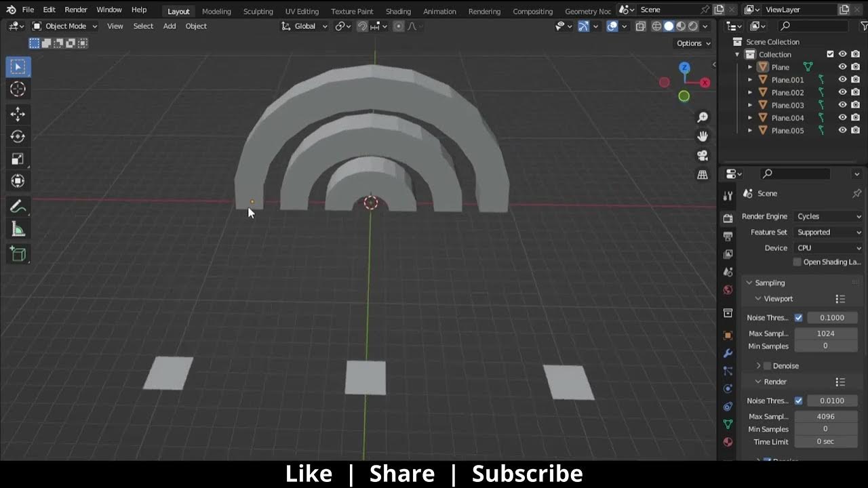This screenshot has height=488, width=868.
Task: Open the viewport shading options dropdown arrow
Action: [705, 26]
